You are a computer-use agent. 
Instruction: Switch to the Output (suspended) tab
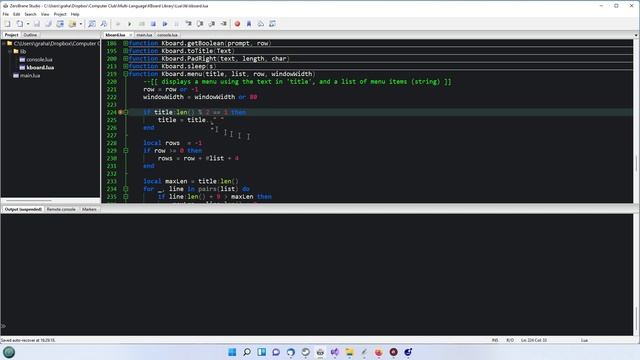(x=23, y=209)
